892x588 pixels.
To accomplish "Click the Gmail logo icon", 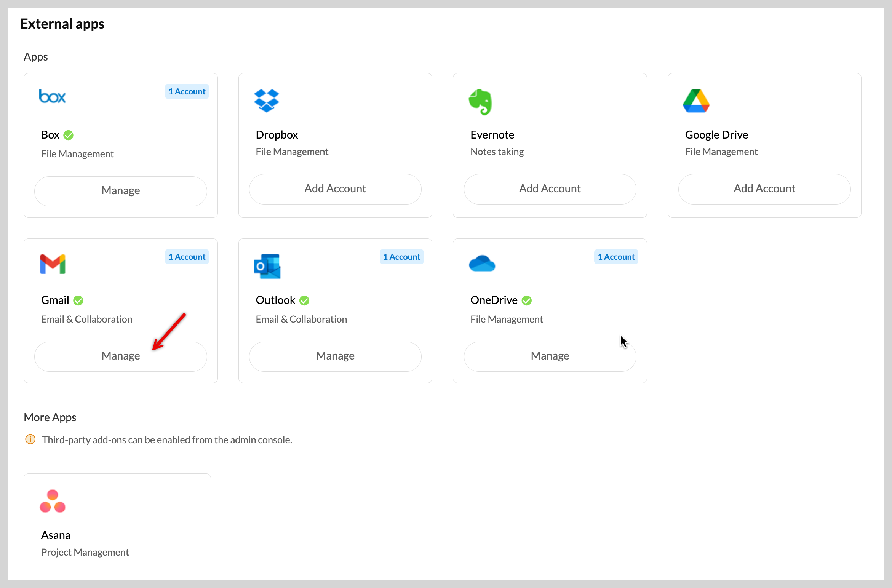I will pos(53,264).
